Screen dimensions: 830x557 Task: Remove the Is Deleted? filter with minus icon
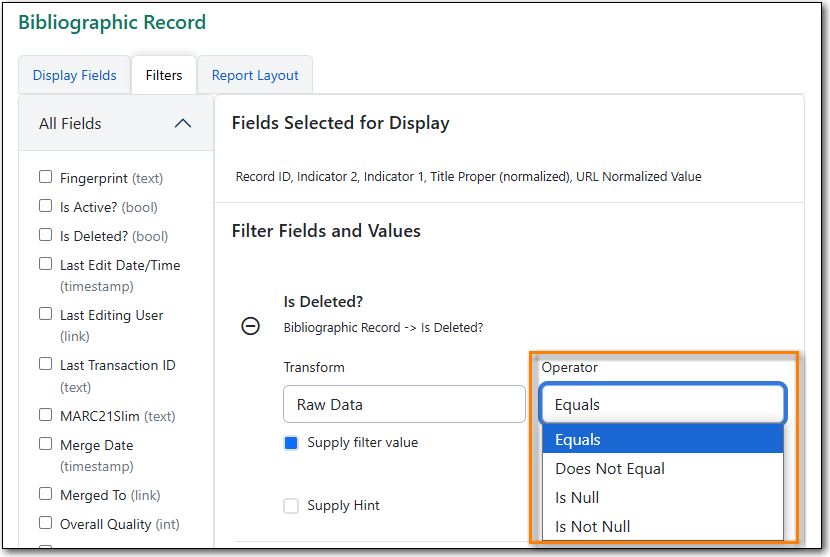[251, 327]
